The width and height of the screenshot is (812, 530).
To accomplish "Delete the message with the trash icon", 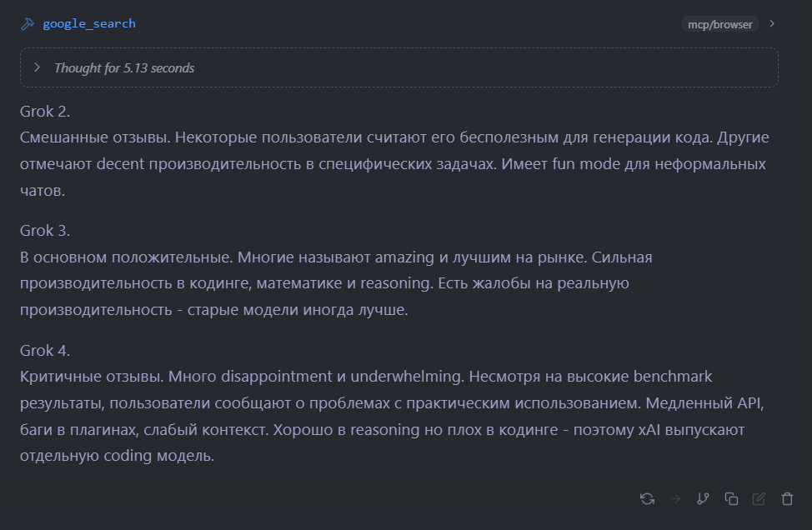I will (x=787, y=498).
